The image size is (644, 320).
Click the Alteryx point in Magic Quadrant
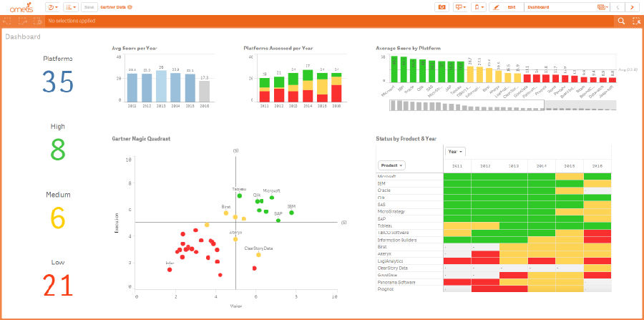point(235,239)
